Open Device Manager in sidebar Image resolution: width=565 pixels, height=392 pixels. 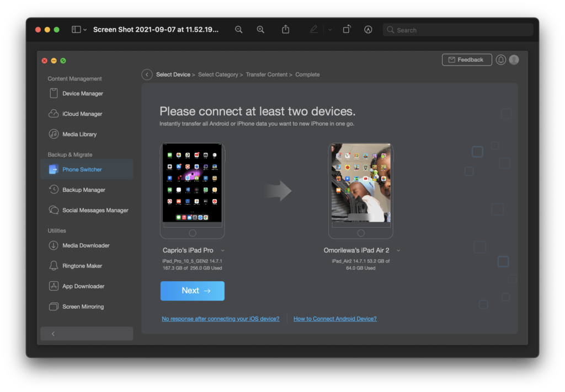pyautogui.click(x=87, y=94)
